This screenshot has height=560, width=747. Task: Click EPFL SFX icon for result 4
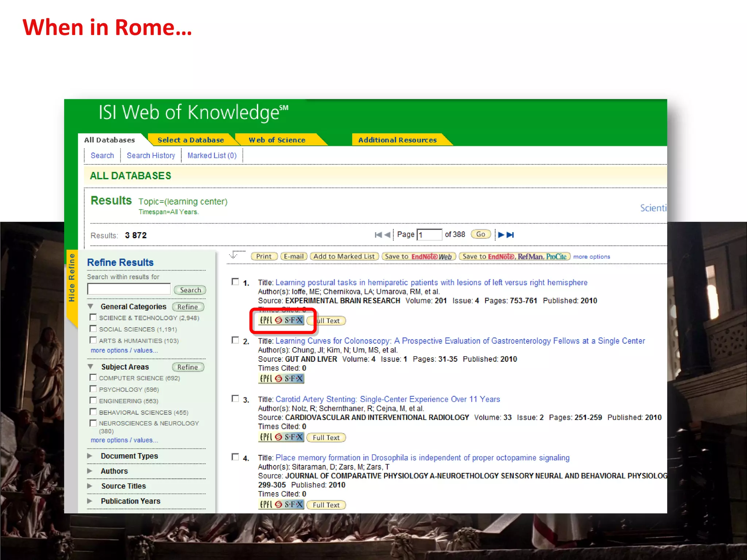click(281, 504)
